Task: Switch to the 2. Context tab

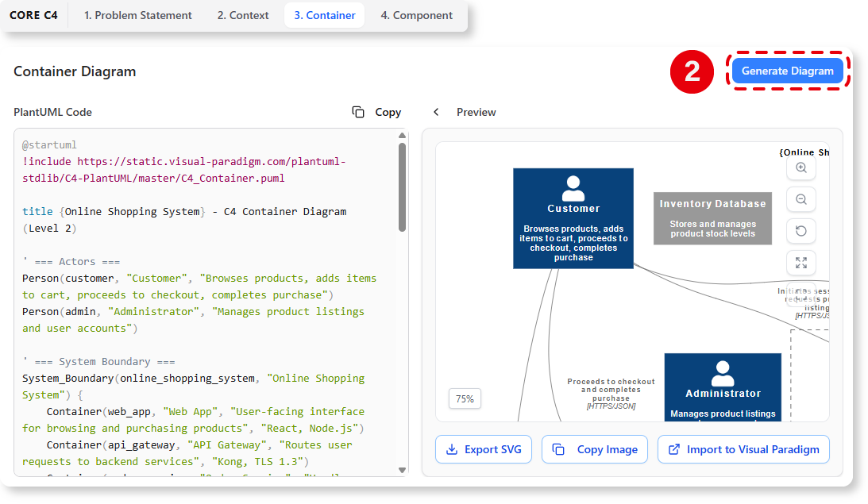Action: point(243,15)
